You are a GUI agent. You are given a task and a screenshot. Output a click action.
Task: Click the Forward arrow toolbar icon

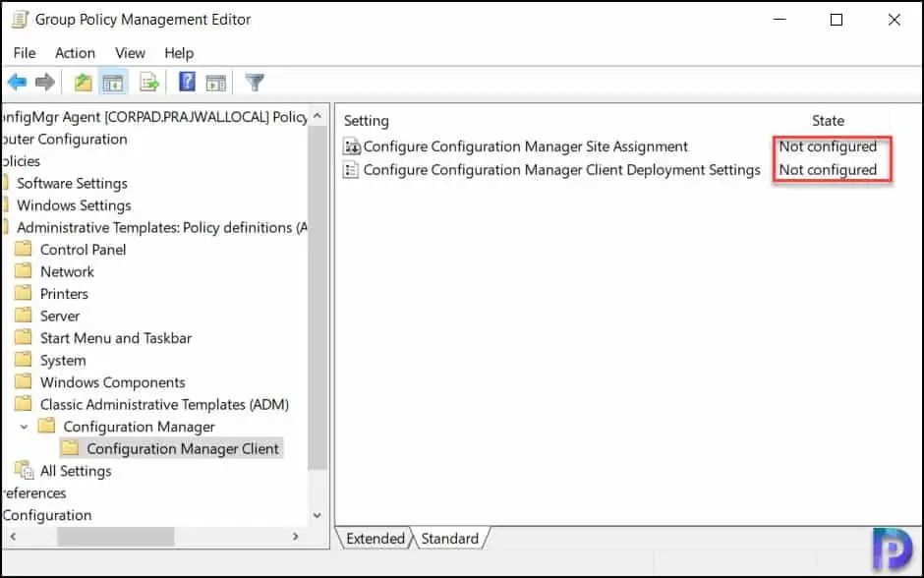[44, 83]
